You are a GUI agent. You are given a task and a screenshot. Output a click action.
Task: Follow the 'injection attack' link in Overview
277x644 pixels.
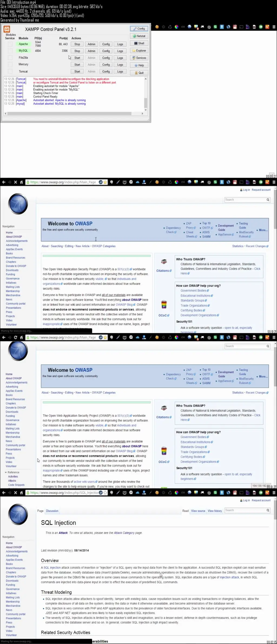tap(230, 577)
